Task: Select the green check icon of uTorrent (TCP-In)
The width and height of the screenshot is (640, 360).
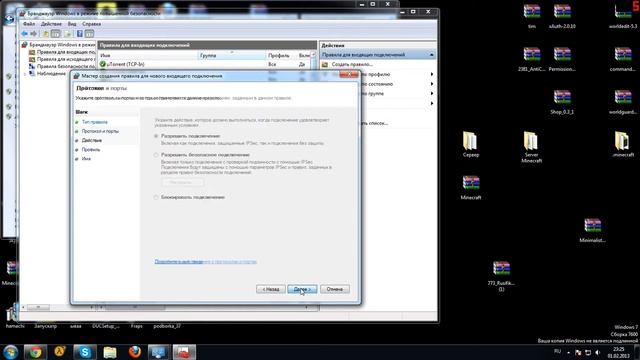Action: pyautogui.click(x=103, y=64)
